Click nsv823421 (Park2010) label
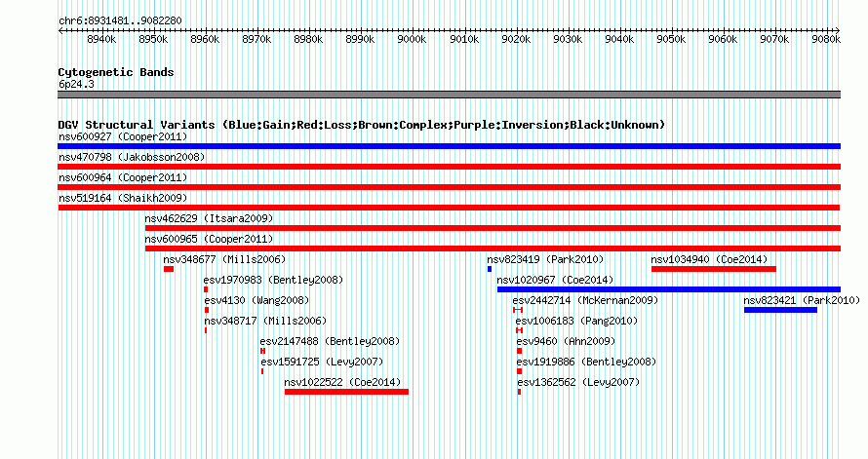 (802, 300)
